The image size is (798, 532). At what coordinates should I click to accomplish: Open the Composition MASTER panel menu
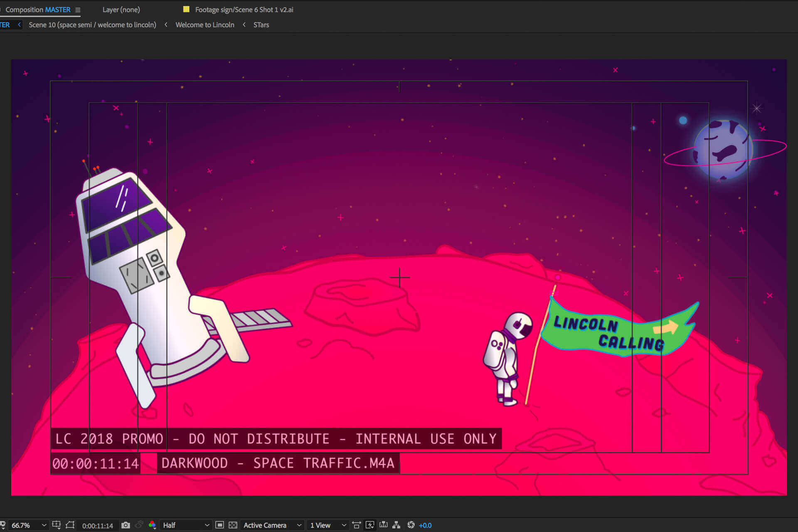[78, 10]
